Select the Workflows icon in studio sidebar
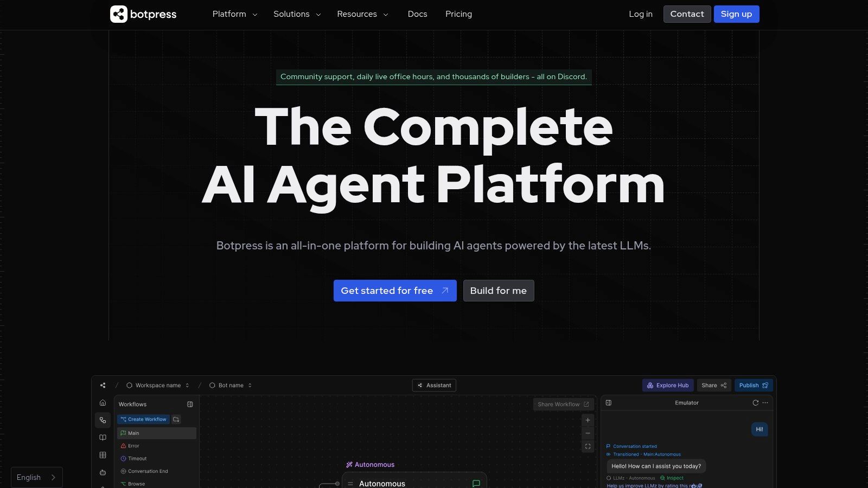This screenshot has height=488, width=868. pyautogui.click(x=103, y=420)
